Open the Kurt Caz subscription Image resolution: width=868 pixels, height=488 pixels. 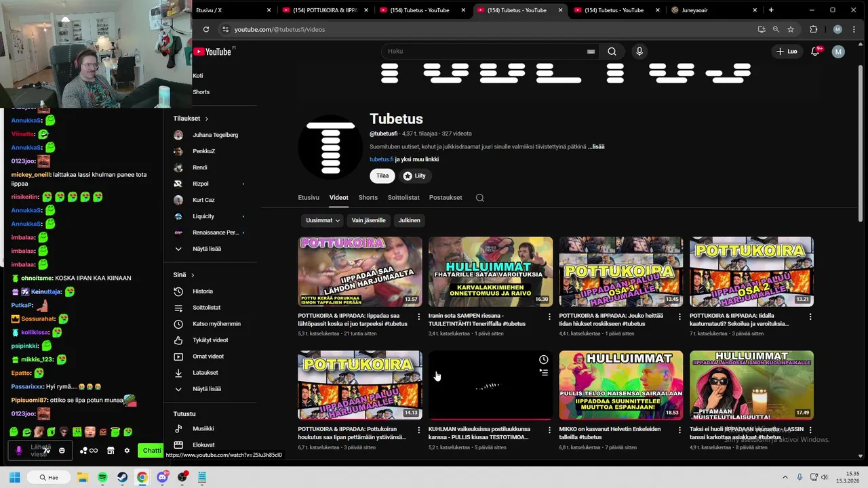tap(203, 200)
